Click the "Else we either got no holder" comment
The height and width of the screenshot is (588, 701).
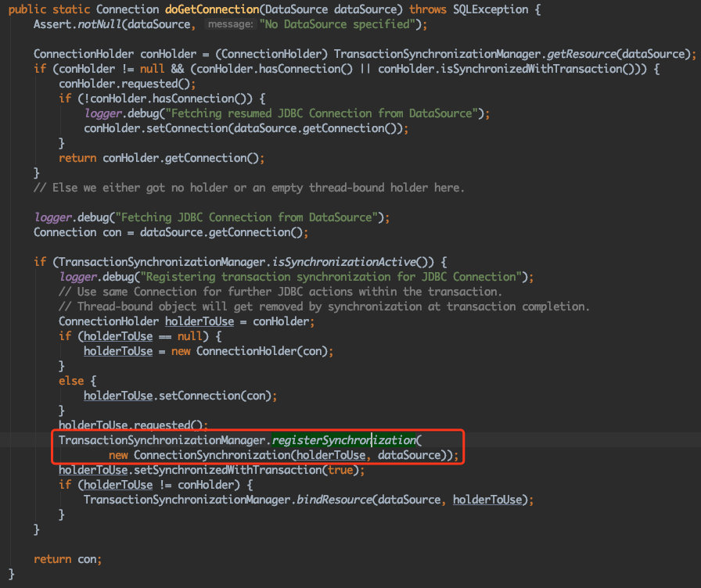coord(249,188)
